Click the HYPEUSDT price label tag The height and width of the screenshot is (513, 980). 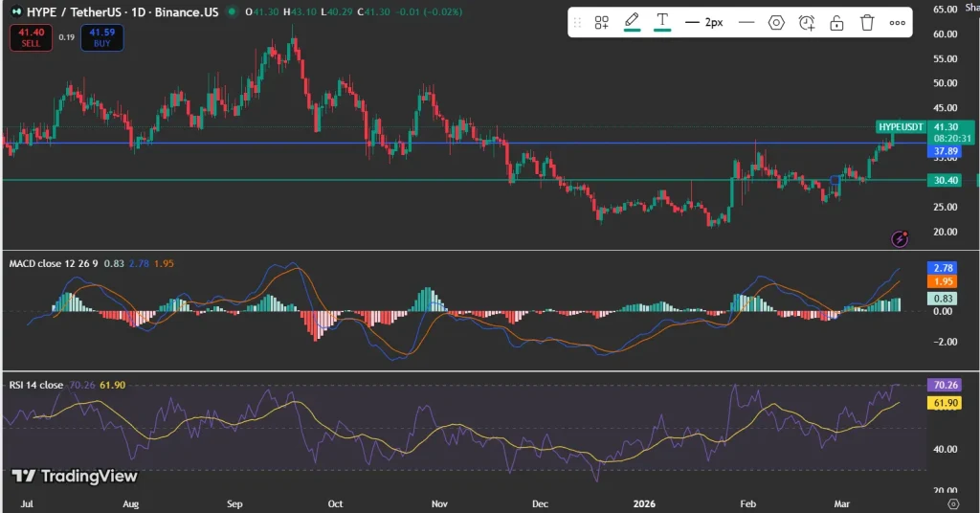pos(901,127)
